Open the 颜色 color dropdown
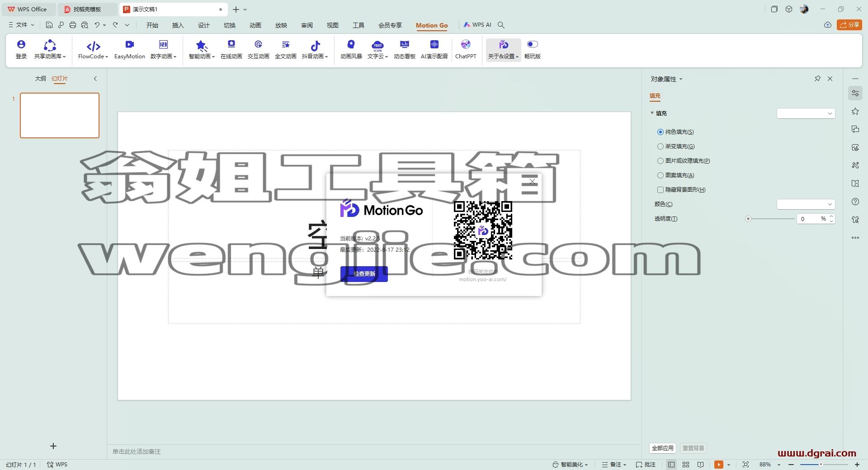The width and height of the screenshot is (868, 470). tap(806, 204)
